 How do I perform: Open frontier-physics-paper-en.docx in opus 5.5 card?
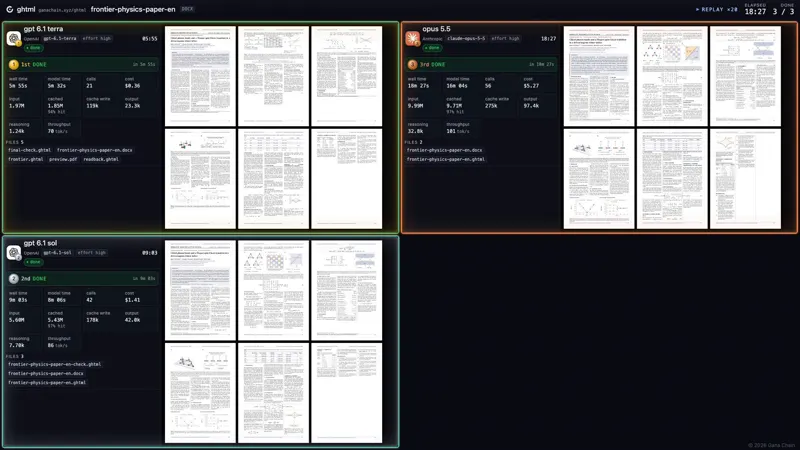(444, 151)
